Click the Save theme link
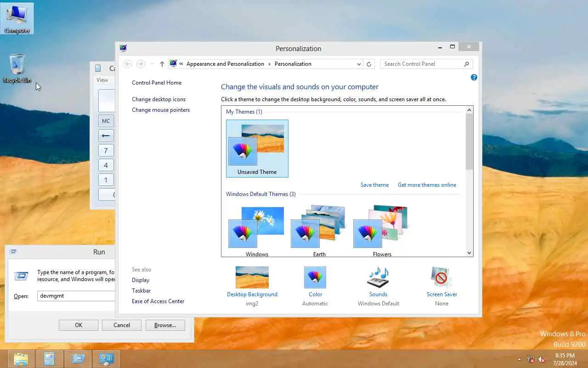This screenshot has height=368, width=588. pos(374,185)
